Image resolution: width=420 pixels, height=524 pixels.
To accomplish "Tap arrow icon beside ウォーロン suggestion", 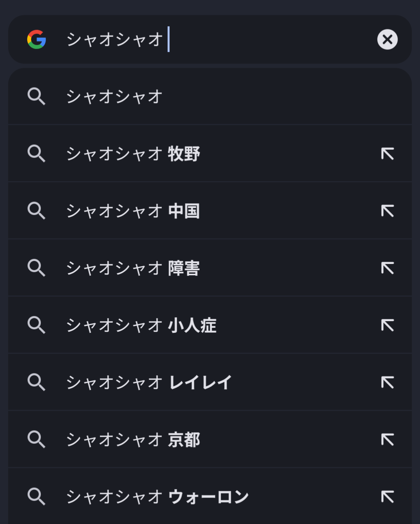I will (387, 497).
